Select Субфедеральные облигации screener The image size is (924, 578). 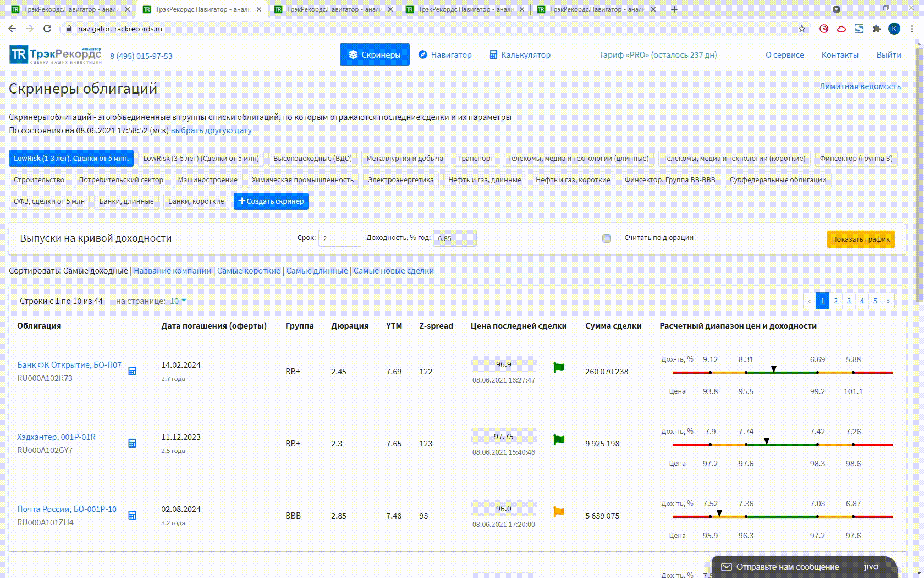[778, 179]
